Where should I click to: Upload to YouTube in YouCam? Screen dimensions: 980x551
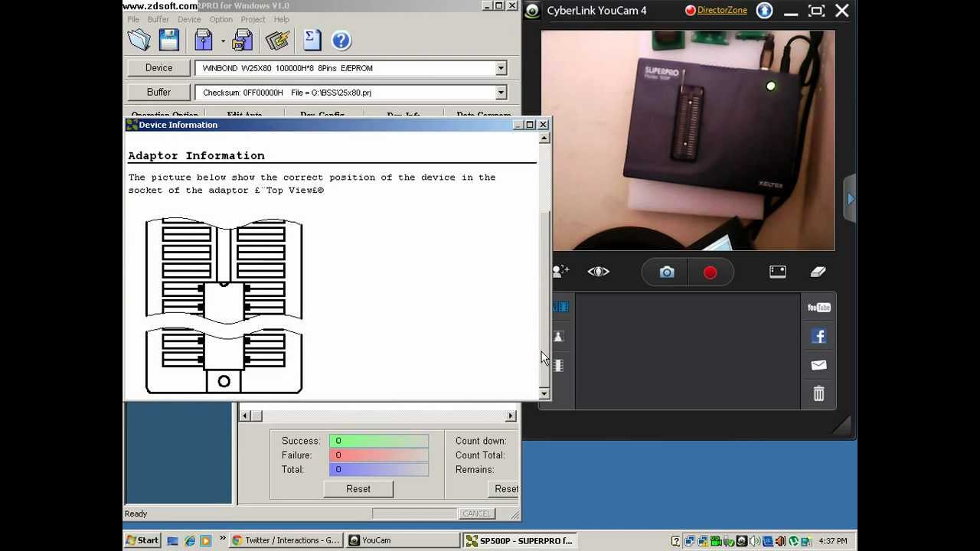pos(818,308)
